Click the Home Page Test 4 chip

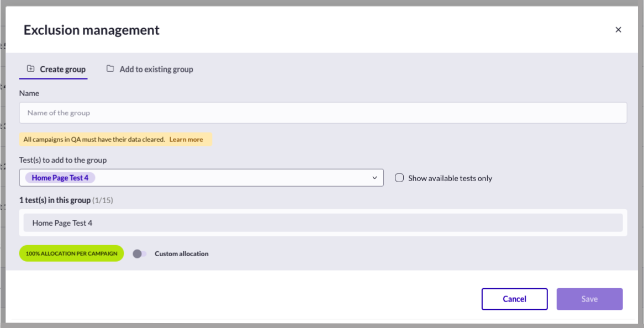point(60,178)
